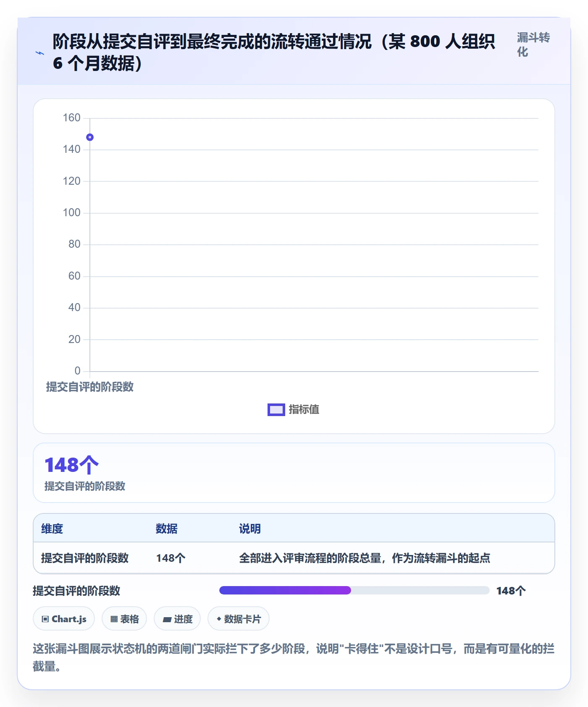Click the main title about 流转通过情况
The width and height of the screenshot is (588, 707).
(x=274, y=52)
